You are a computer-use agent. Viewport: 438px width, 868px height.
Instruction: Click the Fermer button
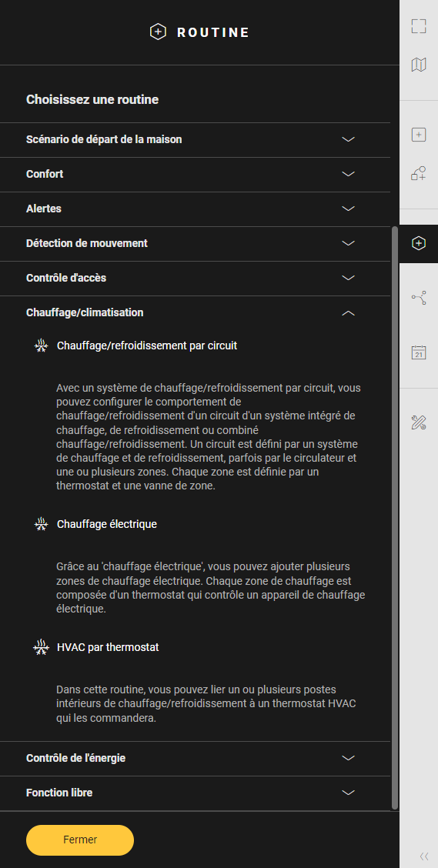click(x=80, y=840)
